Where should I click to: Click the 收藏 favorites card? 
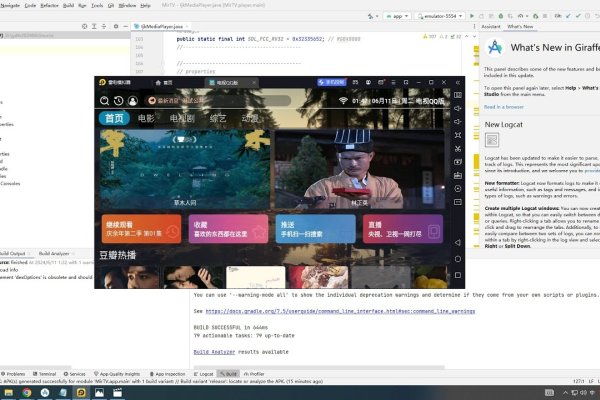[213, 228]
